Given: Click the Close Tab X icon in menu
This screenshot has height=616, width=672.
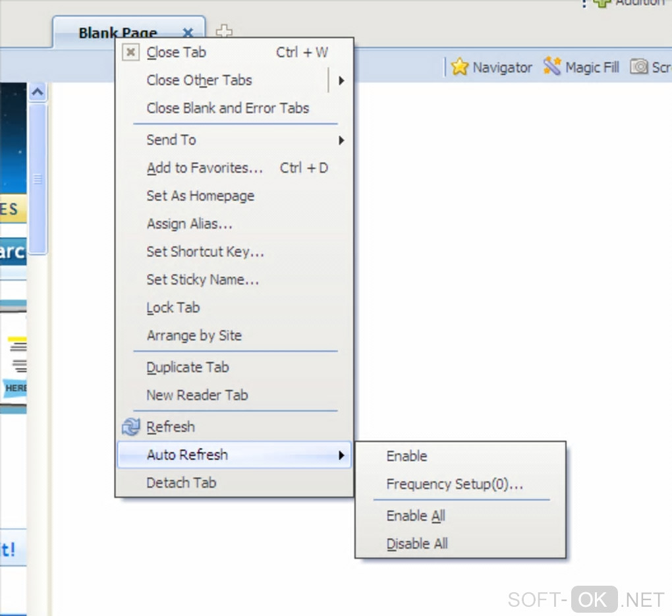Looking at the screenshot, I should coord(130,53).
